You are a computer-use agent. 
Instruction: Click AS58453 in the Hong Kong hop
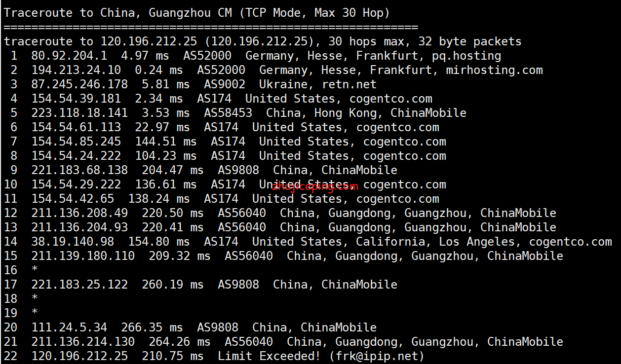pyautogui.click(x=228, y=113)
